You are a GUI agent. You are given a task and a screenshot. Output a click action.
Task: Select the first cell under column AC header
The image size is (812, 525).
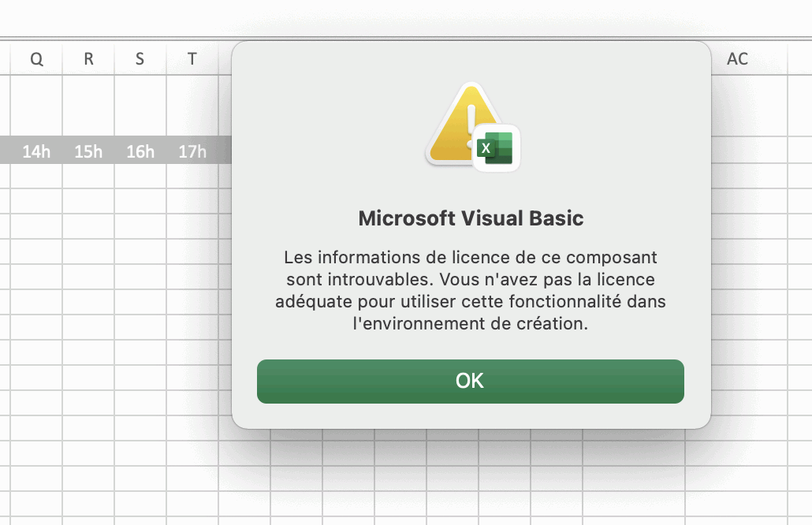coord(737,106)
